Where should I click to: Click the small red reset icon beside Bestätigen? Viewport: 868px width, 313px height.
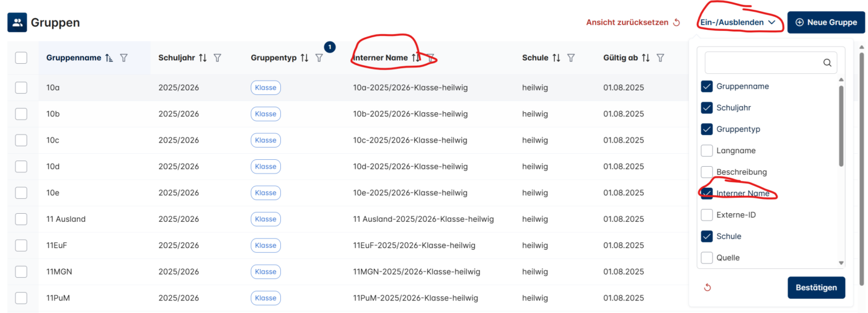(707, 288)
